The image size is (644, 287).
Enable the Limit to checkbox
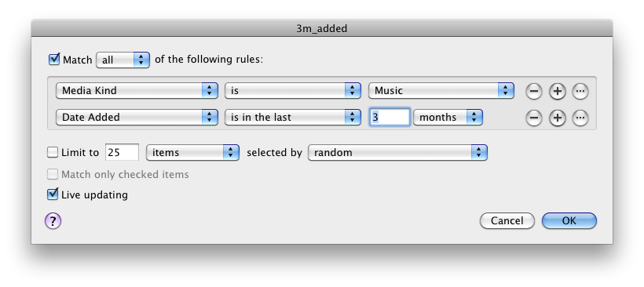pyautogui.click(x=53, y=153)
